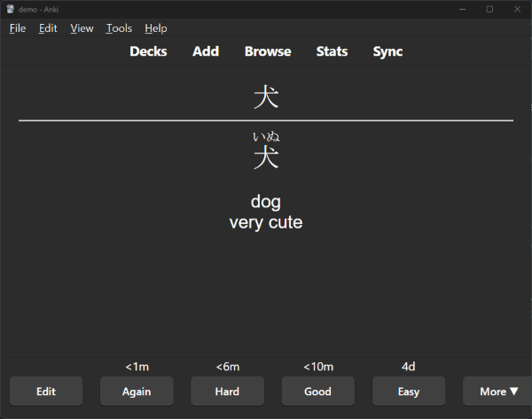The height and width of the screenshot is (419, 532).
Task: Click Add to create a new card
Action: coord(206,51)
